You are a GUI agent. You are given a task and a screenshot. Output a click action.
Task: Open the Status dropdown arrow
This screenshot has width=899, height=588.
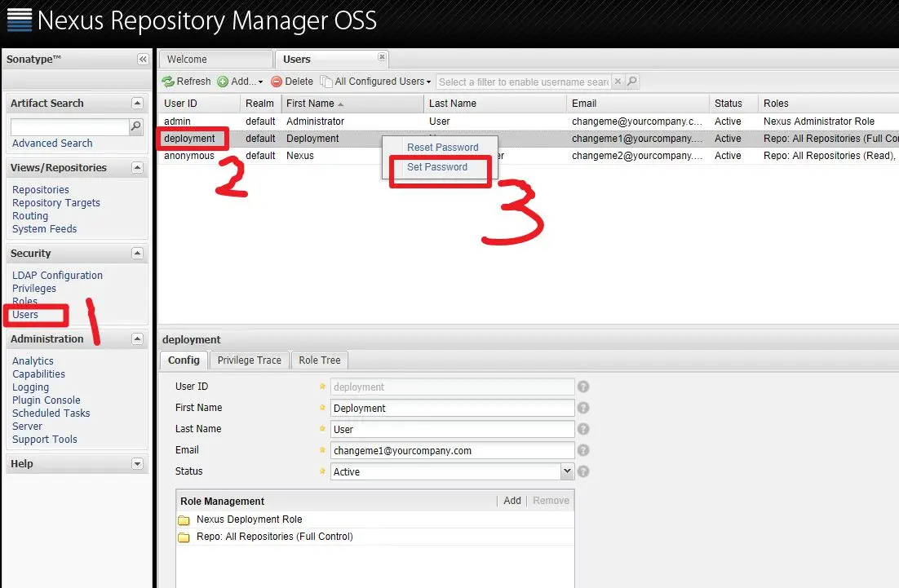click(x=567, y=471)
